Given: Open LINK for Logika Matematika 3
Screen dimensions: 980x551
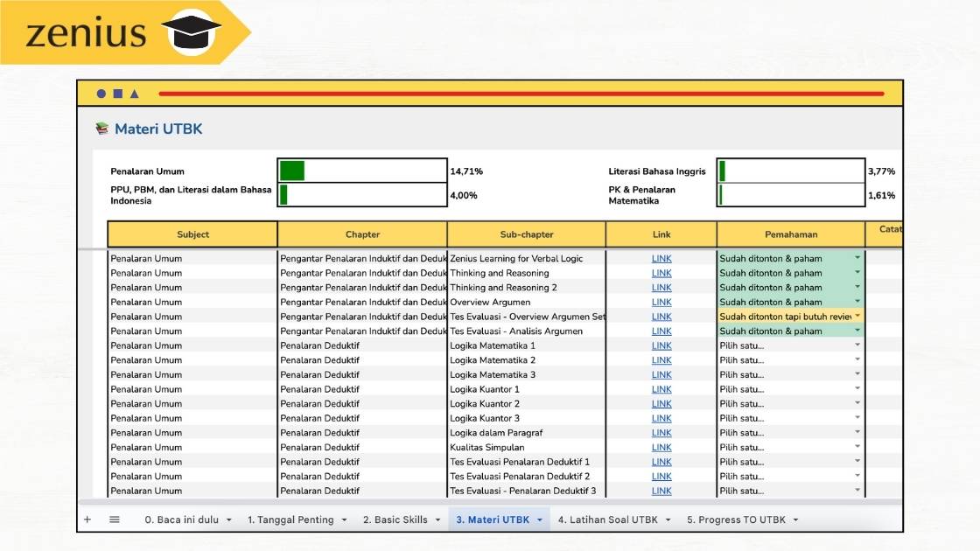Looking at the screenshot, I should 661,374.
